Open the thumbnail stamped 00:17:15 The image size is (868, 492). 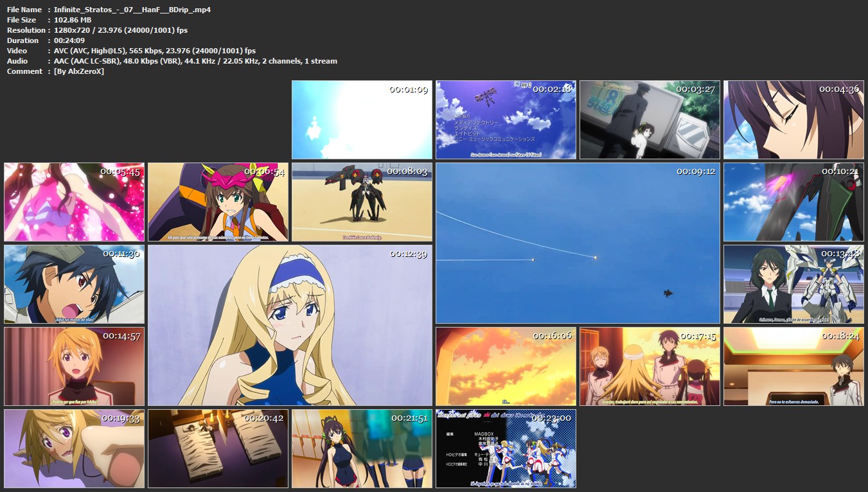pyautogui.click(x=650, y=366)
